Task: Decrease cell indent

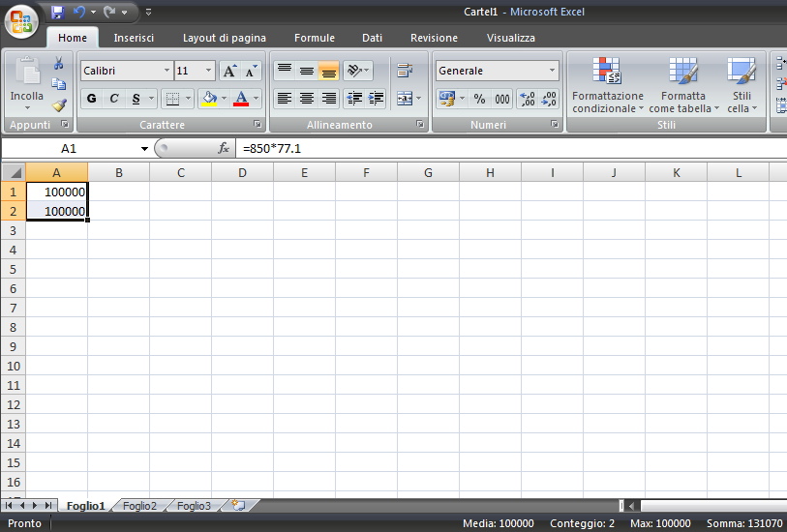Action: pos(354,99)
